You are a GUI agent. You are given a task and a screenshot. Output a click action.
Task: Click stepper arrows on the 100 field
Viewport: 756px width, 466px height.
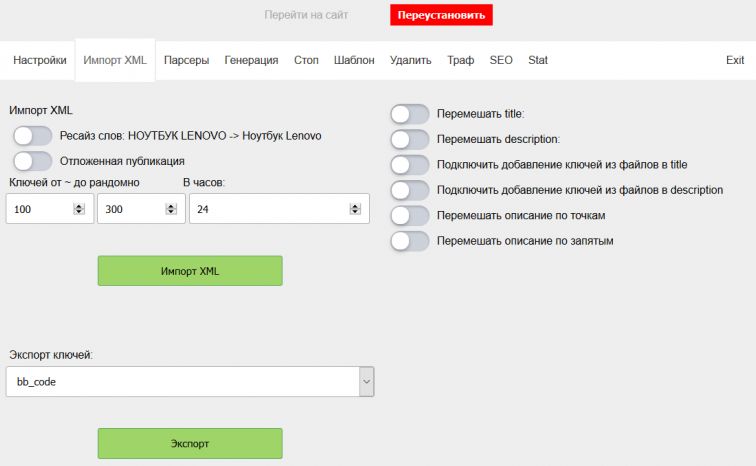79,209
